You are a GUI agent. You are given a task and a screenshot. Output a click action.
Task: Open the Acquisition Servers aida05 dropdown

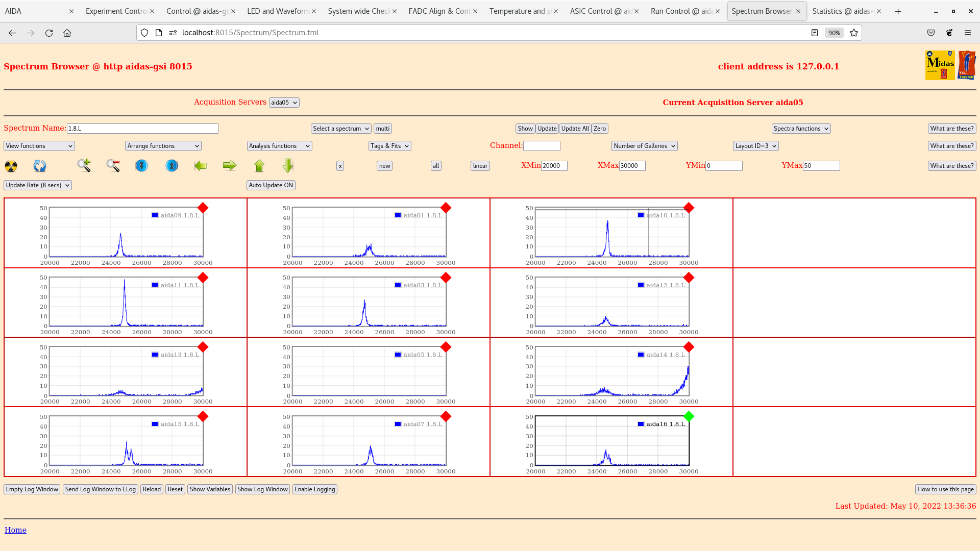[x=284, y=103]
